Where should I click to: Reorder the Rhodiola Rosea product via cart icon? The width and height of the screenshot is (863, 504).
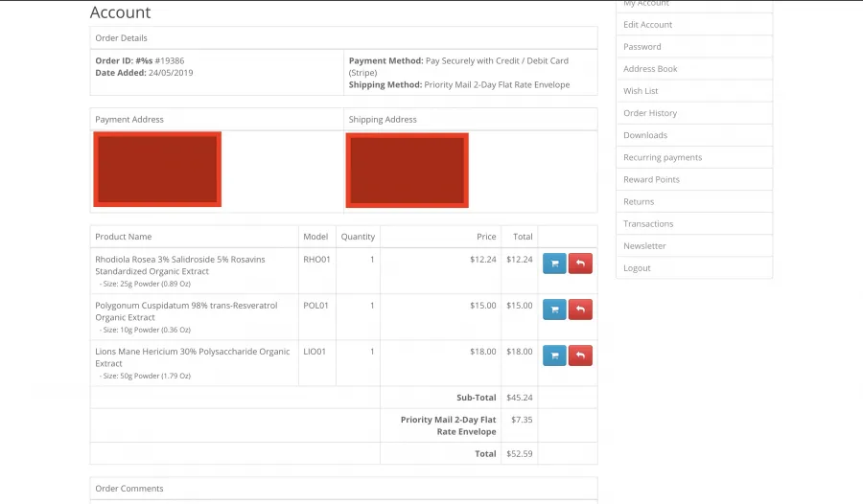pos(554,263)
